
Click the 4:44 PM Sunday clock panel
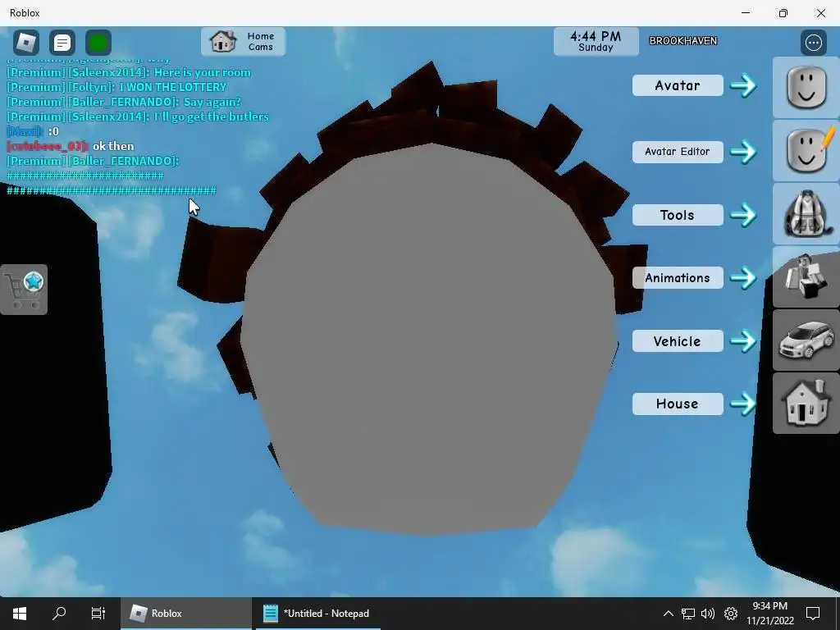pos(596,41)
